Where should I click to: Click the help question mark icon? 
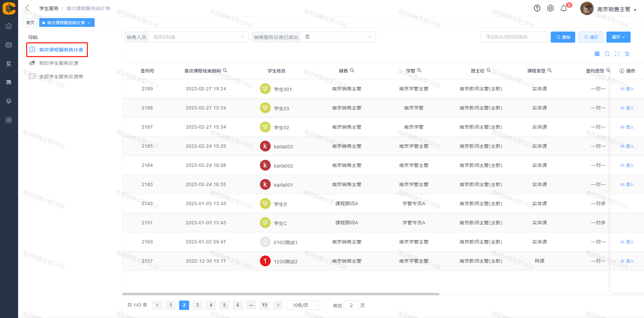click(x=537, y=8)
